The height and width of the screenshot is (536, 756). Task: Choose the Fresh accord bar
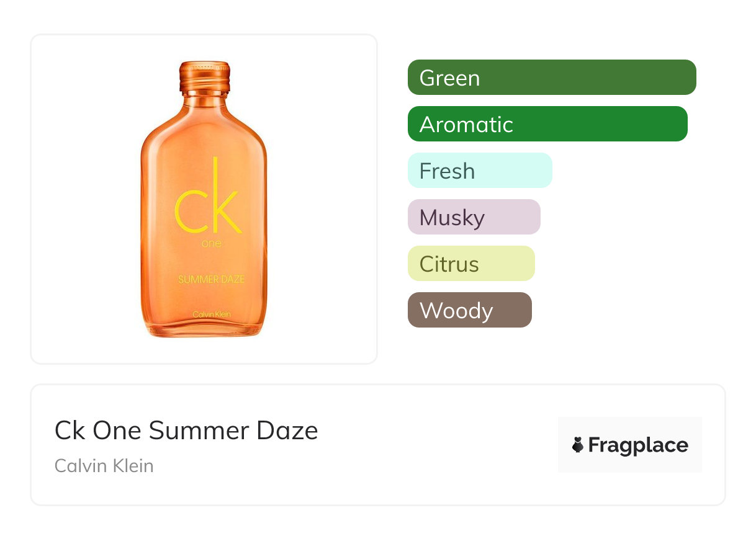pos(480,171)
